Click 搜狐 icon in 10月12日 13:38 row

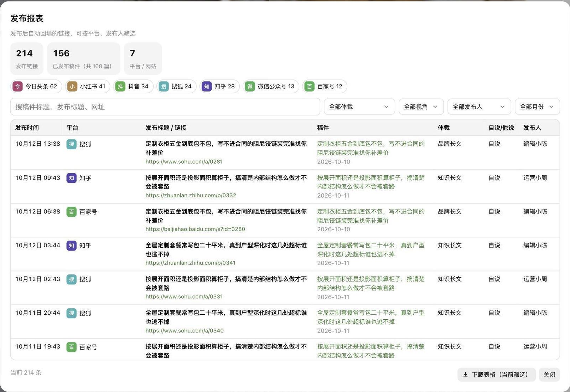(x=72, y=144)
